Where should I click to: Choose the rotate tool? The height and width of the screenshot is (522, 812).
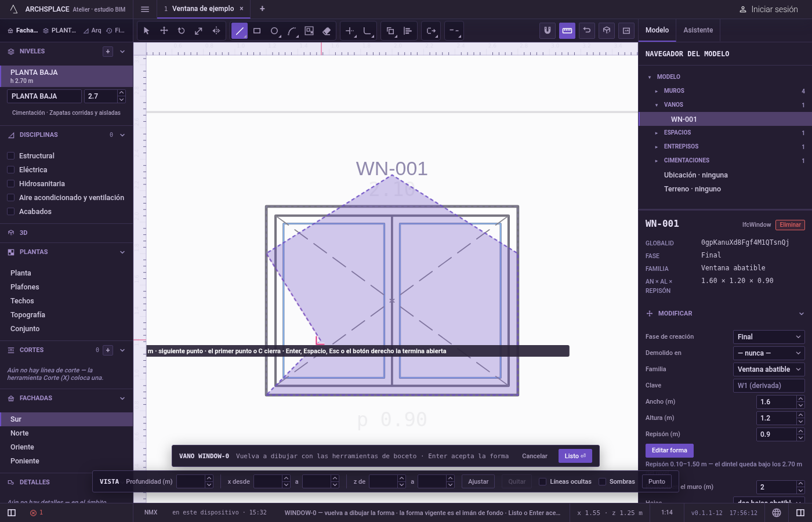pyautogui.click(x=182, y=31)
